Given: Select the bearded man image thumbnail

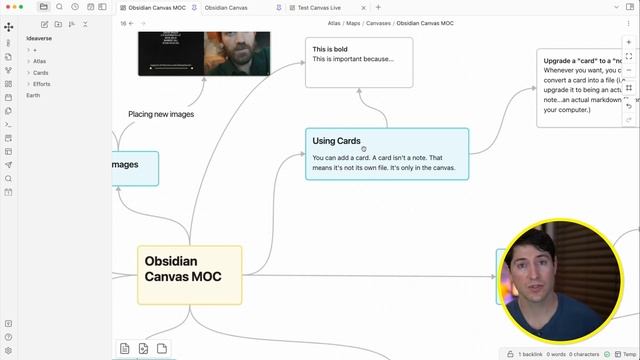Looking at the screenshot, I should [x=204, y=53].
